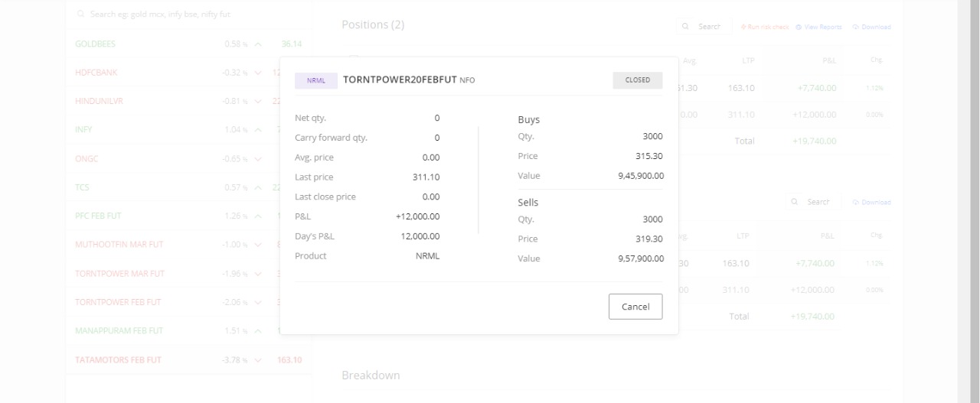Click the watchlist search magnifier icon
This screenshot has width=980, height=403.
[82, 15]
